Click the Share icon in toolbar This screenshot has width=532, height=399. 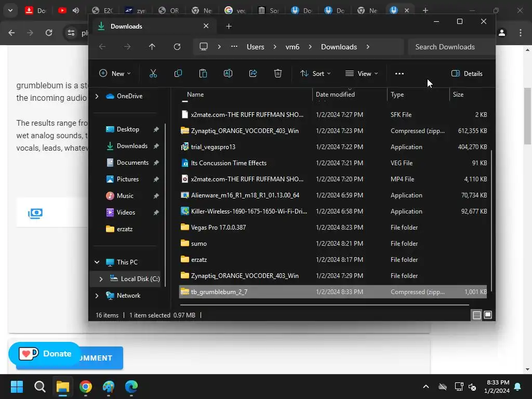click(253, 73)
